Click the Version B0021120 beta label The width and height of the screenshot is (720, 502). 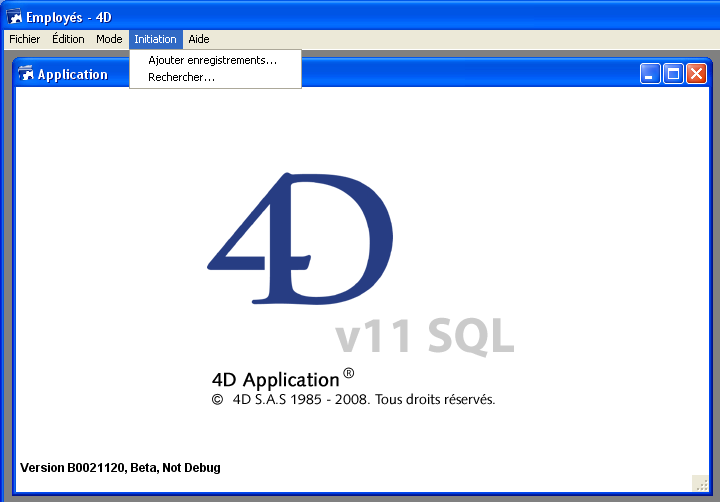[120, 468]
